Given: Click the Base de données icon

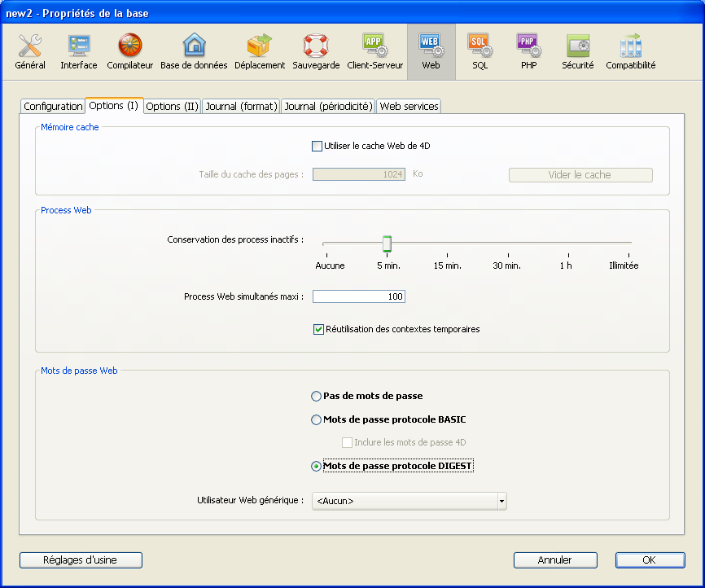Looking at the screenshot, I should [x=194, y=50].
